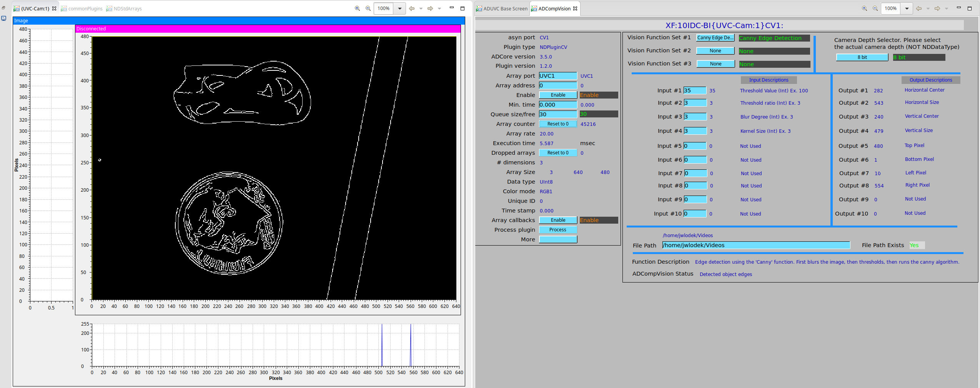The width and height of the screenshot is (980, 388).
Task: Edit Input #2 threshold ratio field
Action: tap(695, 103)
